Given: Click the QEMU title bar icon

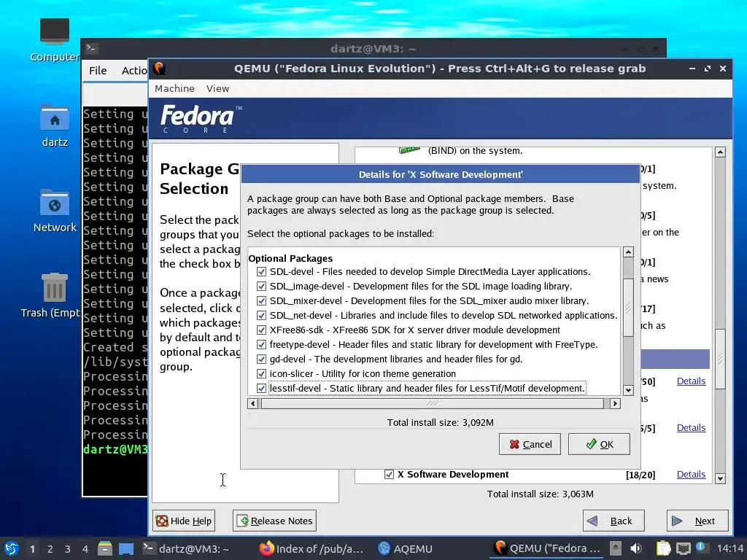Looking at the screenshot, I should coord(160,69).
